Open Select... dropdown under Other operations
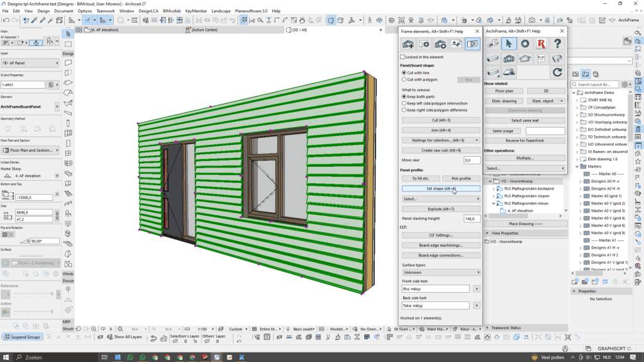Screen dimensions: 644x362 (x=525, y=168)
